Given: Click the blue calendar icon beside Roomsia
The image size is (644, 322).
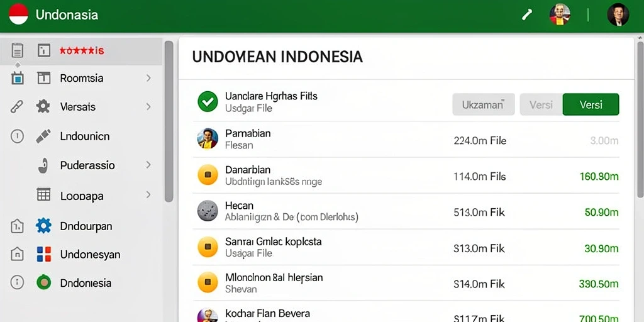Looking at the screenshot, I should [17, 78].
